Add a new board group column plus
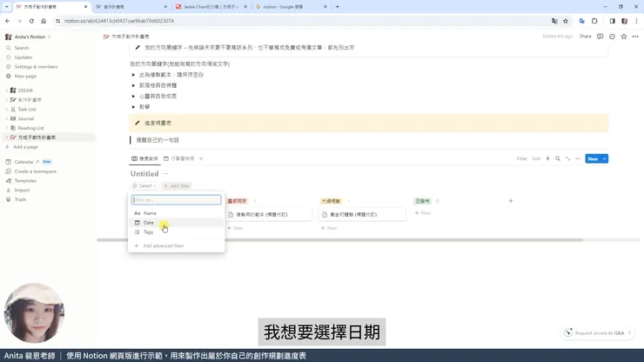This screenshot has width=644, height=362. [x=511, y=201]
